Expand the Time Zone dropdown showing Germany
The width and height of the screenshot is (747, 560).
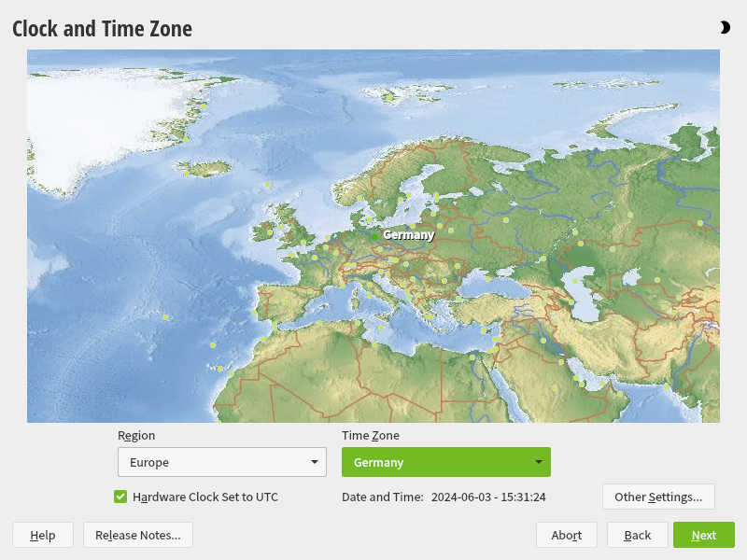445,462
